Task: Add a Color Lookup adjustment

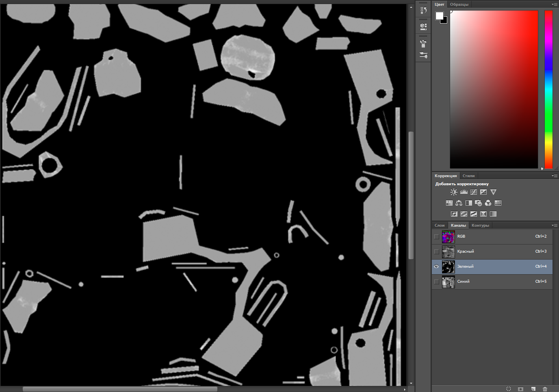Action: coord(498,203)
